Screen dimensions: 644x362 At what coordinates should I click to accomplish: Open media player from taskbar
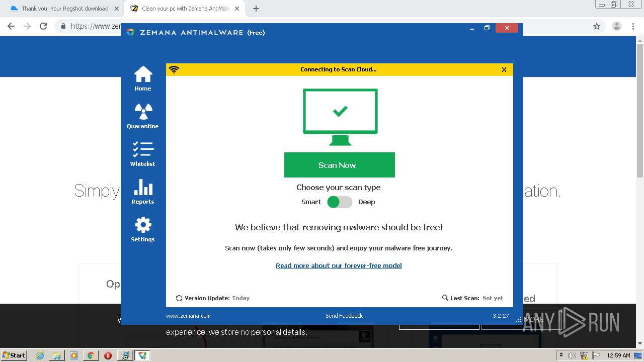click(x=74, y=355)
